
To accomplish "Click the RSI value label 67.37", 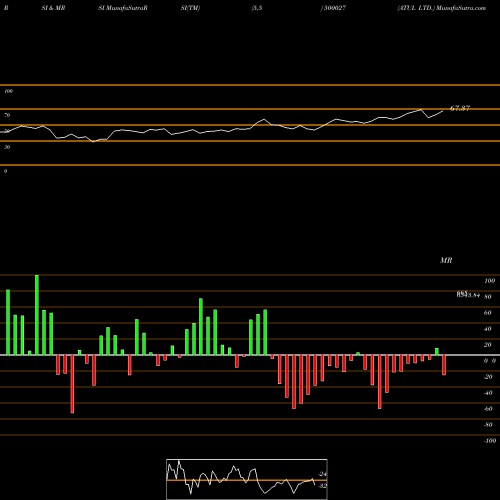I will 460,108.
